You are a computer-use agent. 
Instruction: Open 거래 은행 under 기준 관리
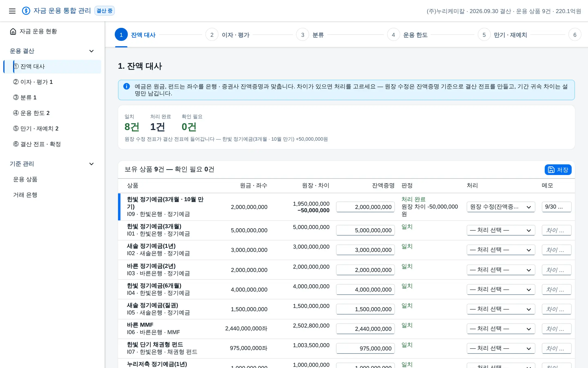[x=52, y=195]
